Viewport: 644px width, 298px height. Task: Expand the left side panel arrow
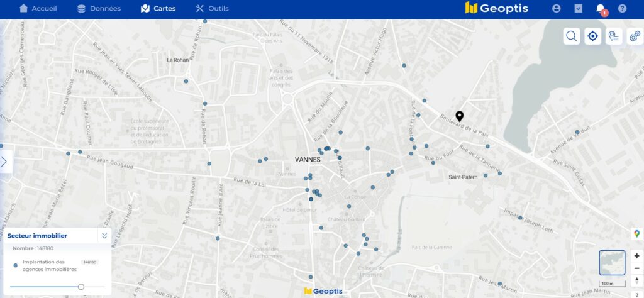coord(4,162)
